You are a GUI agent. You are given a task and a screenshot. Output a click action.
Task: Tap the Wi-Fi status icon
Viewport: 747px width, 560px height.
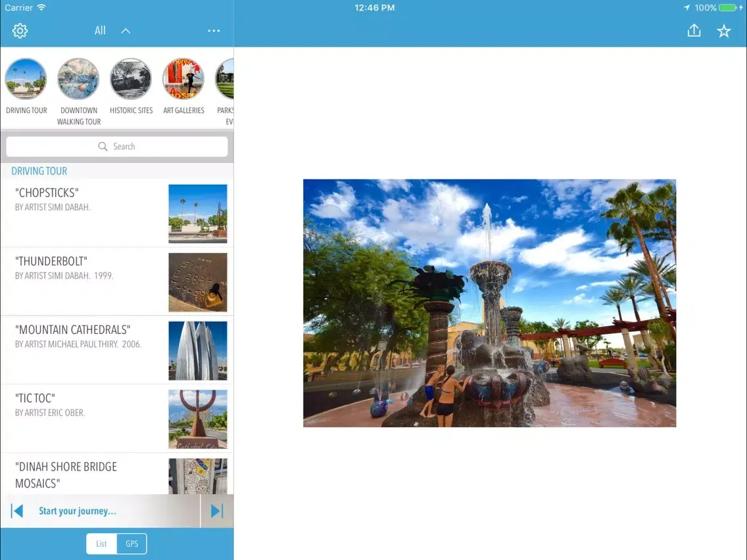(42, 7)
